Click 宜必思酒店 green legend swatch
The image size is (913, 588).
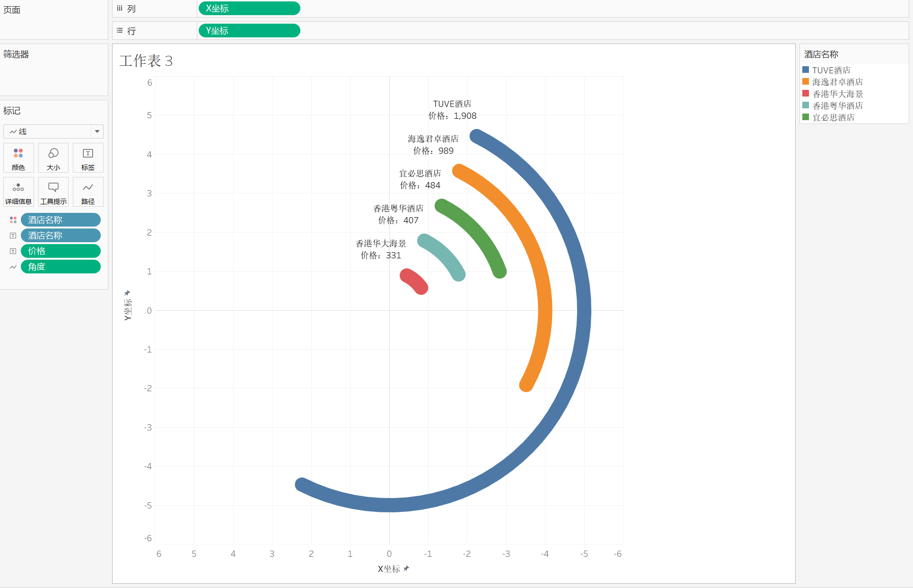pyautogui.click(x=806, y=117)
